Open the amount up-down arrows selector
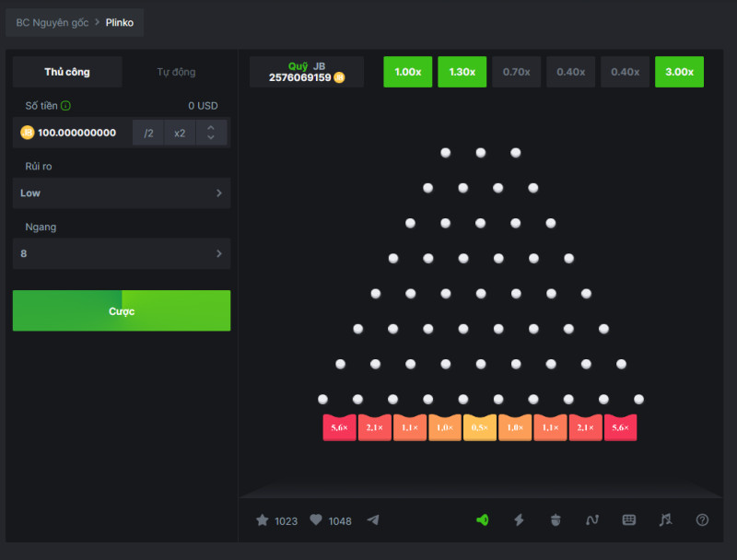 (x=211, y=133)
